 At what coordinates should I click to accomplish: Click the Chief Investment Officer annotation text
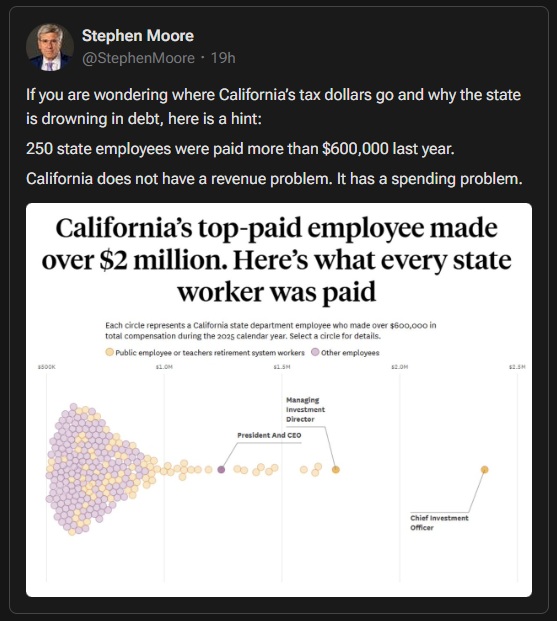pos(439,523)
